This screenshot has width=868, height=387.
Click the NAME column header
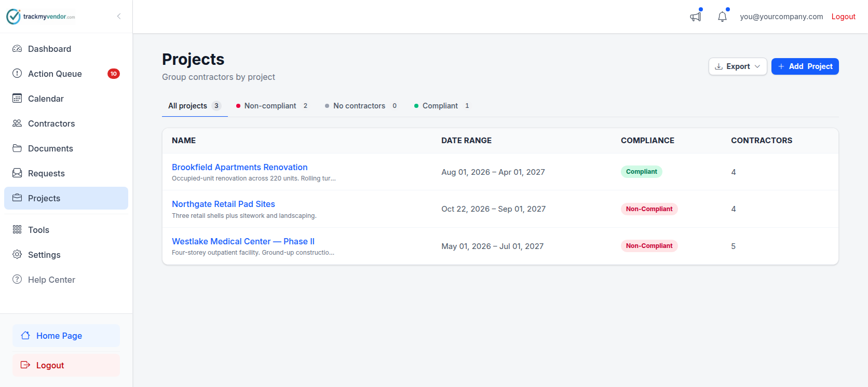(184, 141)
